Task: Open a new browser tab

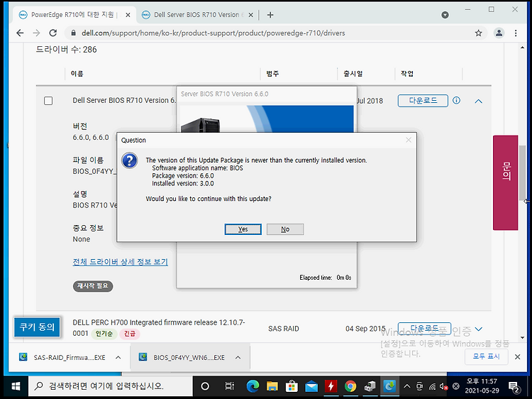Action: pos(270,15)
